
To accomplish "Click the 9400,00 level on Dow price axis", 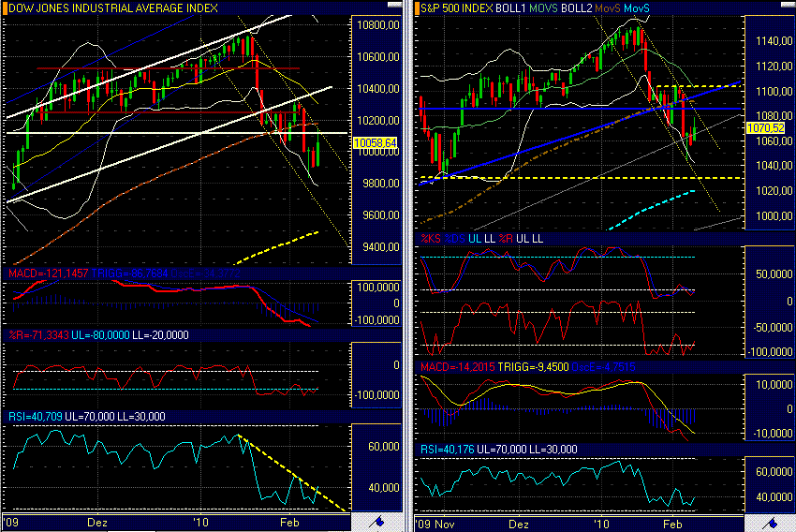I will point(381,247).
